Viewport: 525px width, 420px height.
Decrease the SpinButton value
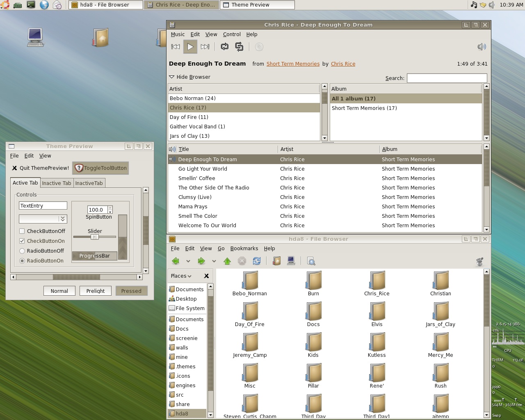point(110,212)
